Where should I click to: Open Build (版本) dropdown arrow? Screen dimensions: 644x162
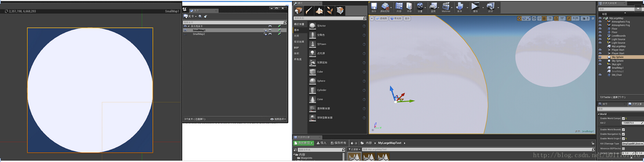[x=467, y=7]
